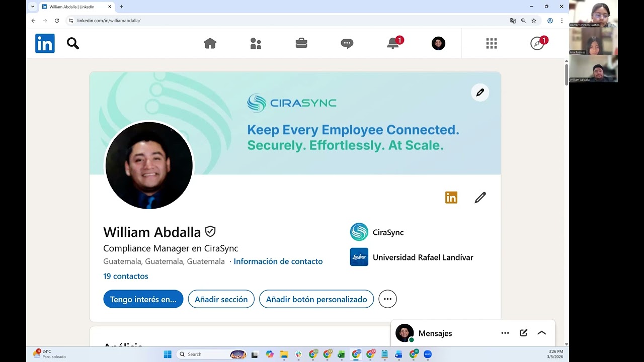Click the gold LinkedIn Premium badge icon

click(x=451, y=198)
